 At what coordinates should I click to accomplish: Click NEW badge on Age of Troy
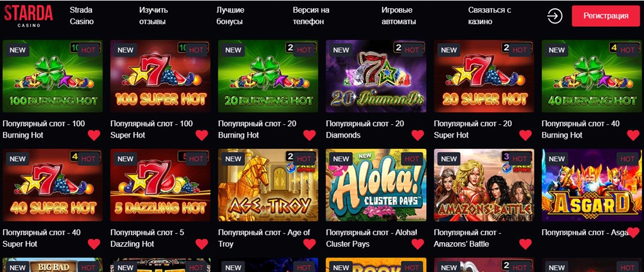point(233,159)
